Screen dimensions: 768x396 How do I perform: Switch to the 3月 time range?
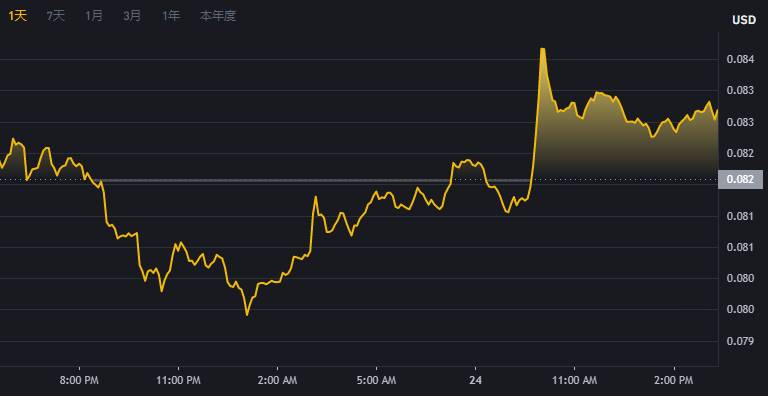132,16
